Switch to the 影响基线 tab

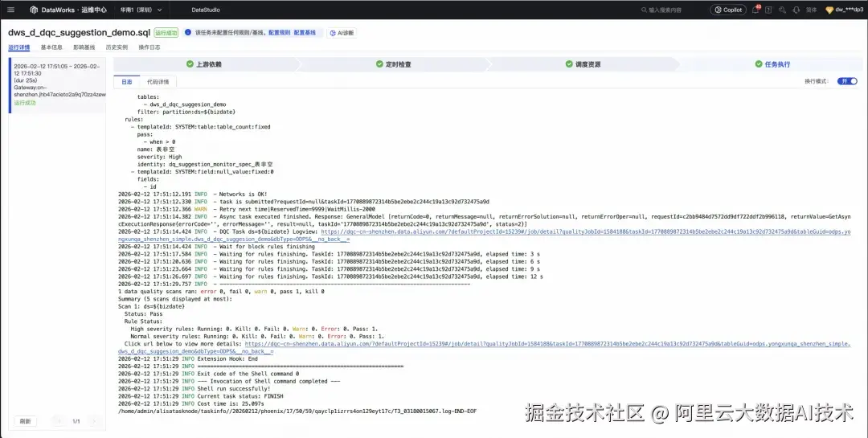84,47
